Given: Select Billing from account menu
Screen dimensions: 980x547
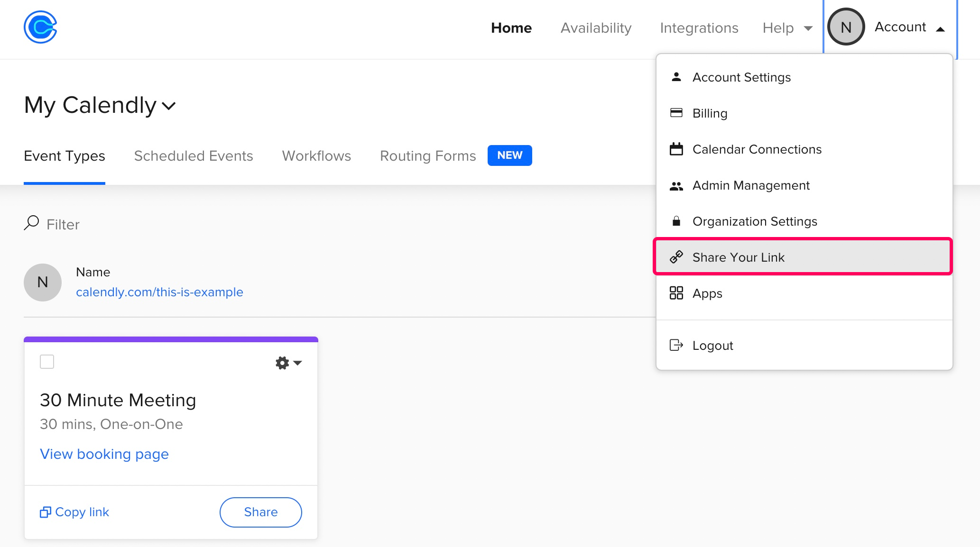Looking at the screenshot, I should (804, 113).
